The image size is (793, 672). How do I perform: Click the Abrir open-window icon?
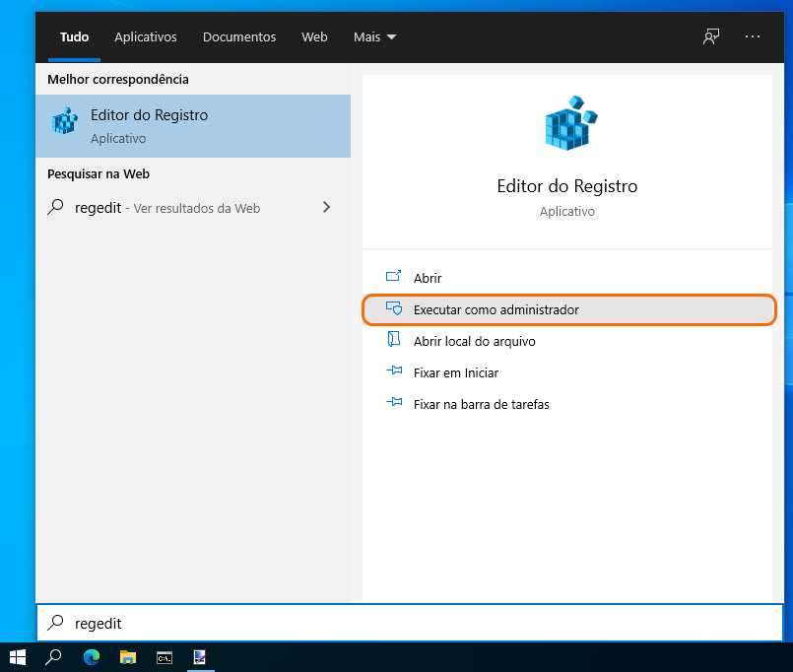(x=393, y=276)
